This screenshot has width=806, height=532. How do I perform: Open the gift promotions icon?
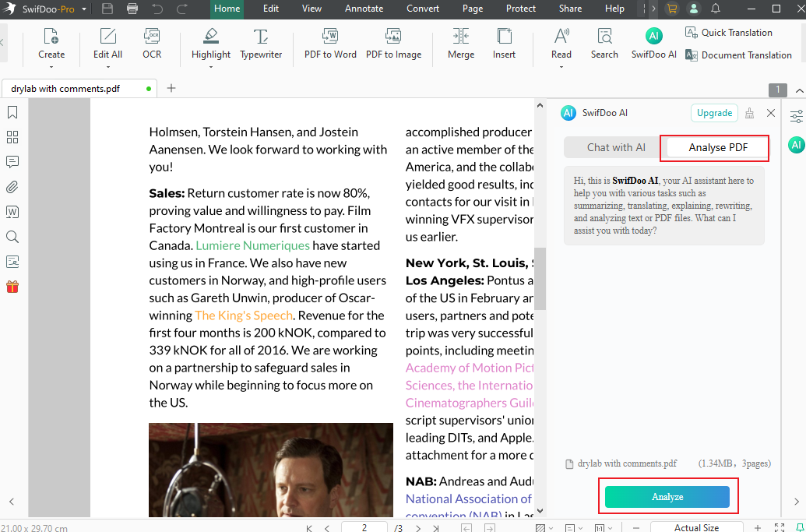coord(12,287)
